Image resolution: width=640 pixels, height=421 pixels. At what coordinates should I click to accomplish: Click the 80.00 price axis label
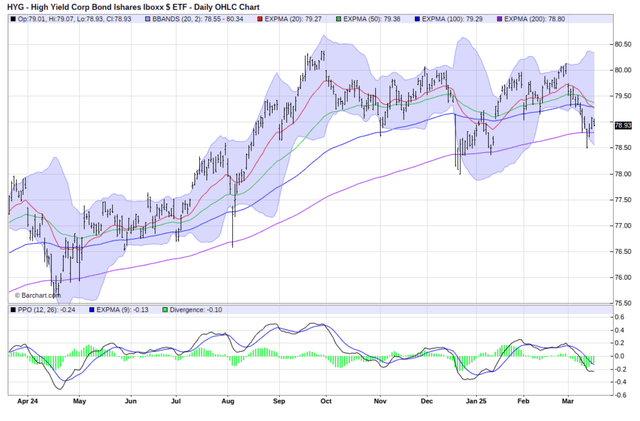click(623, 70)
